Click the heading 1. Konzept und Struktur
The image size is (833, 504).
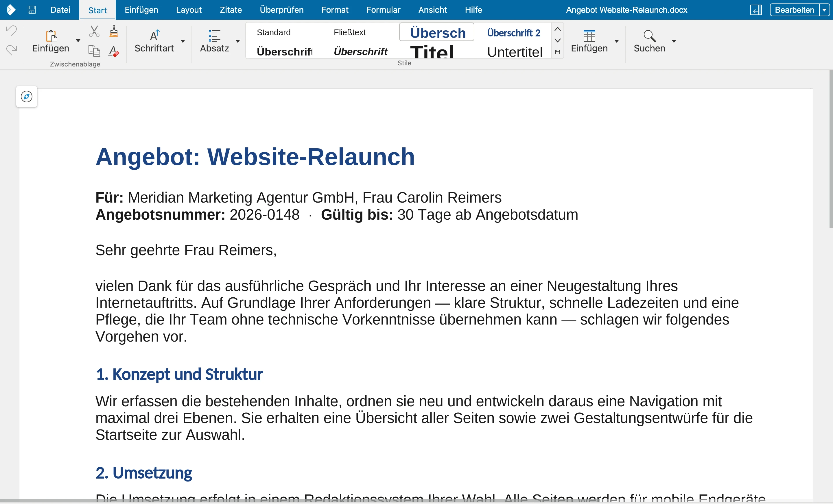179,374
